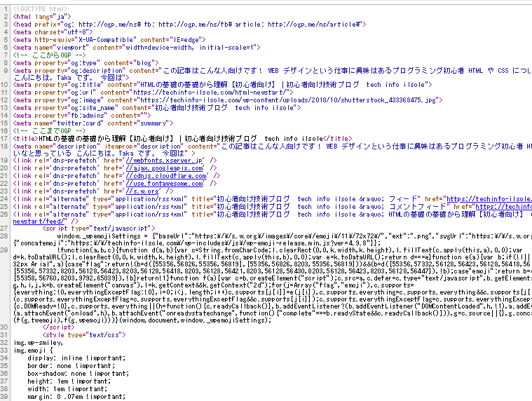Click the <title> tag line
532x401 pixels.
pos(182,139)
